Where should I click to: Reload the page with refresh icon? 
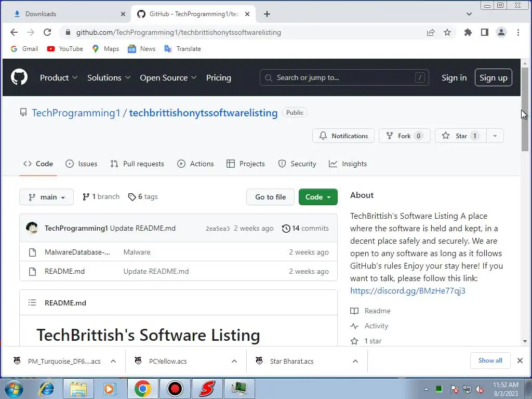point(47,32)
